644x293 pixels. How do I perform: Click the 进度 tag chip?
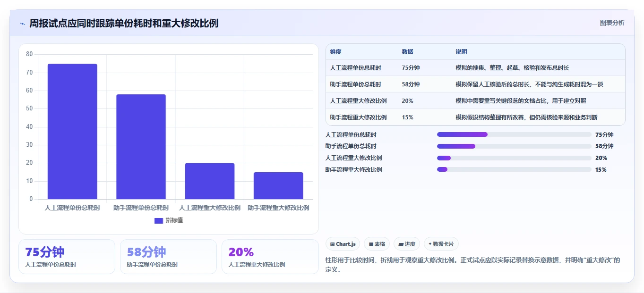click(407, 244)
